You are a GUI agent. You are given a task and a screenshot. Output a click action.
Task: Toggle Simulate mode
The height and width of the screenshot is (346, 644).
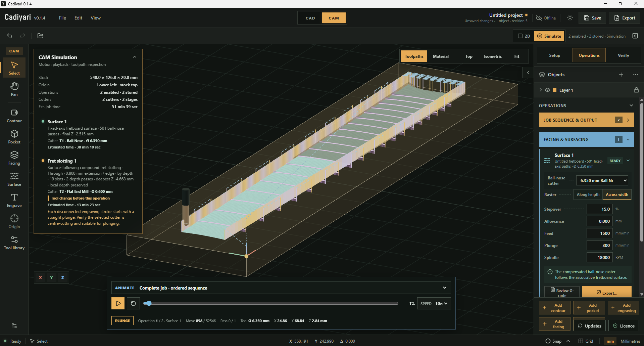(x=549, y=36)
